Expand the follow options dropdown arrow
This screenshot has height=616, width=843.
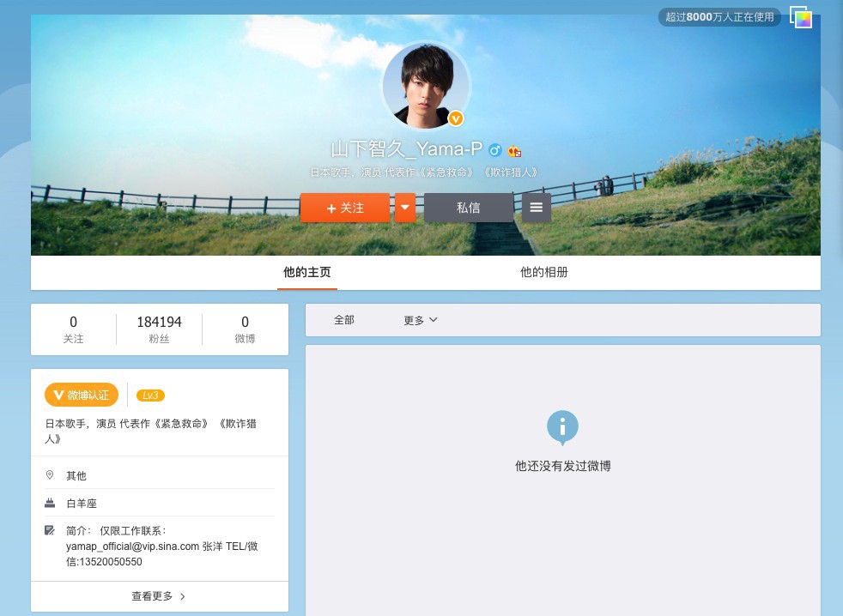coord(405,208)
